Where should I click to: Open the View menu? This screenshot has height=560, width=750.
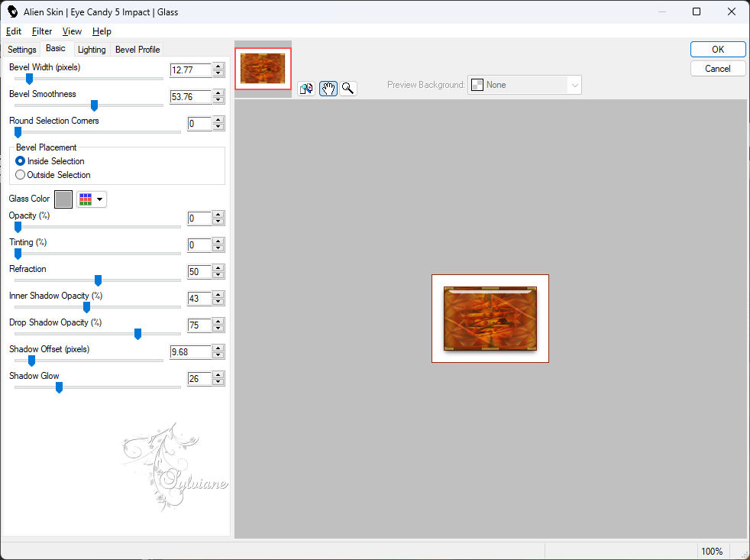point(72,31)
